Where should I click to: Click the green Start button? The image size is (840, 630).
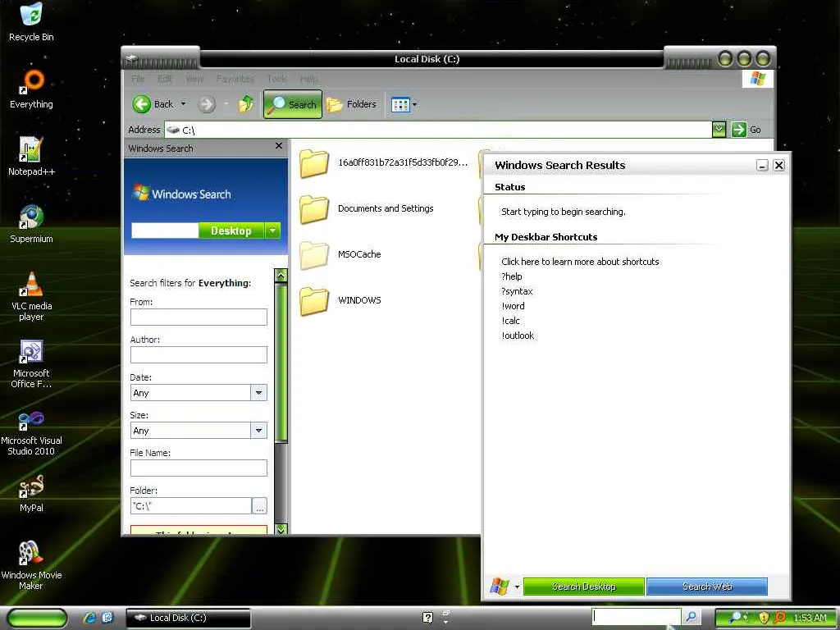(x=38, y=619)
